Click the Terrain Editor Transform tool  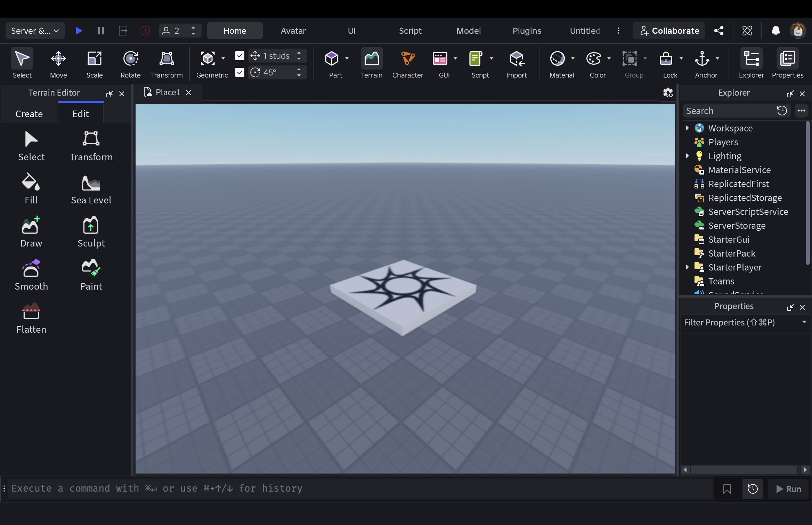tap(91, 145)
